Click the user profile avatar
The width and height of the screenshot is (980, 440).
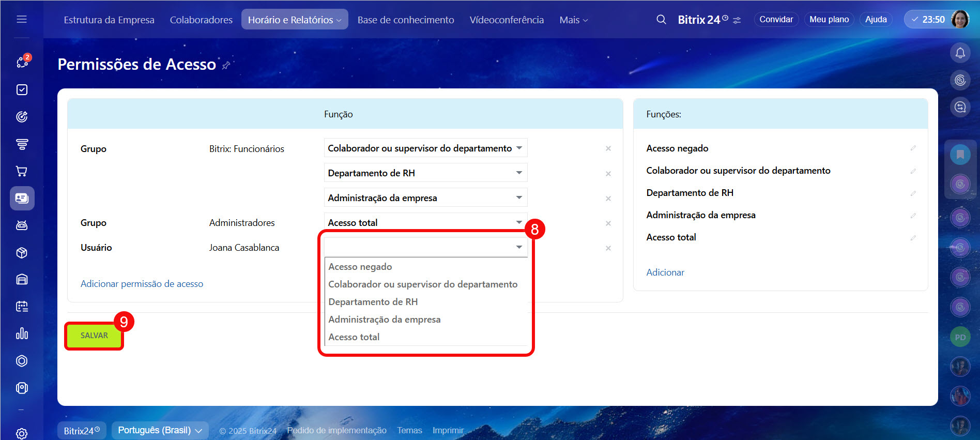[960, 20]
